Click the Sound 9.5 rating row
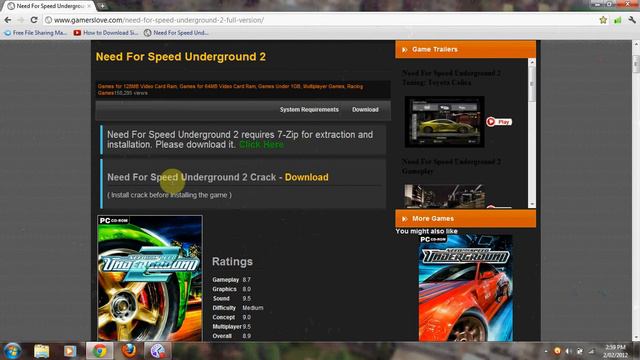The height and width of the screenshot is (360, 640). click(x=231, y=298)
